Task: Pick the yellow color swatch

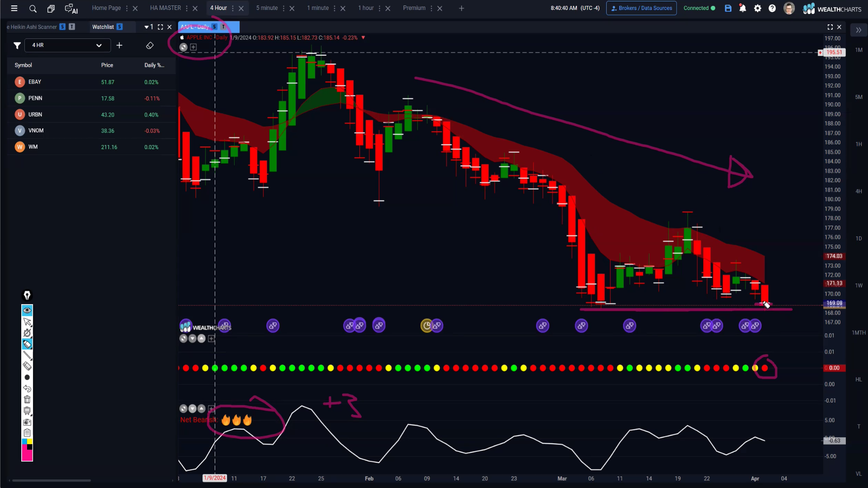Action: tap(30, 441)
